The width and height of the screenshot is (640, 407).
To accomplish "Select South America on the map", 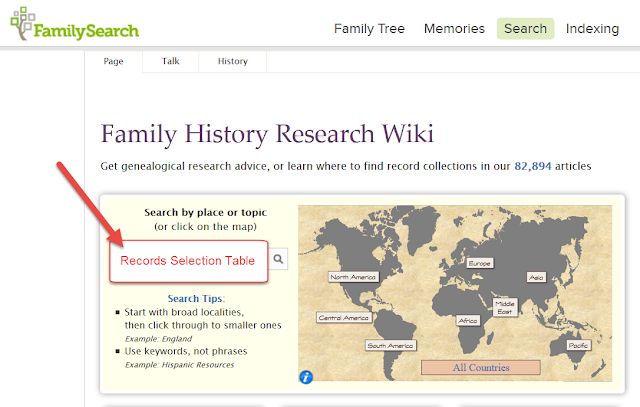I will (x=391, y=345).
